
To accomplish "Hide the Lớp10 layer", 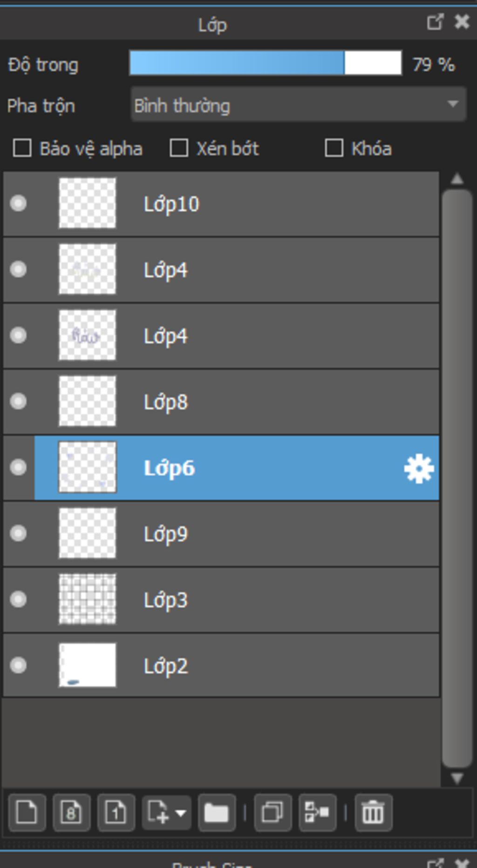I will click(x=19, y=203).
